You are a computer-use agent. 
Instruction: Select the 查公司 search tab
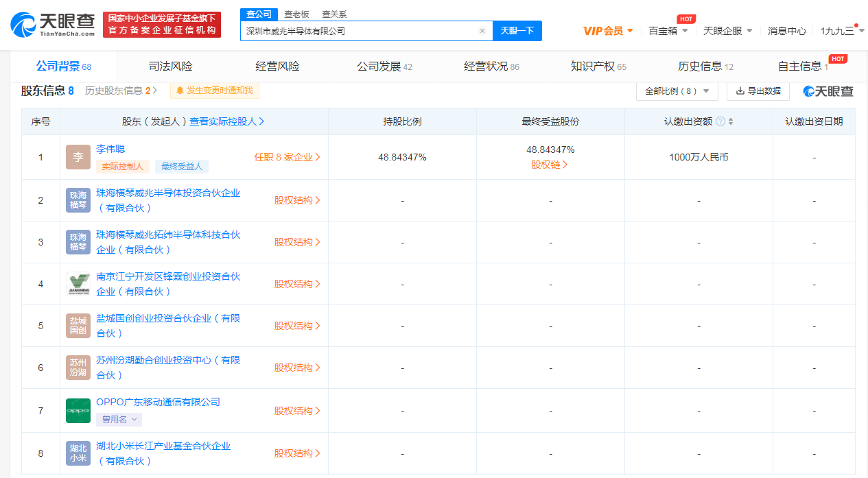click(x=259, y=14)
